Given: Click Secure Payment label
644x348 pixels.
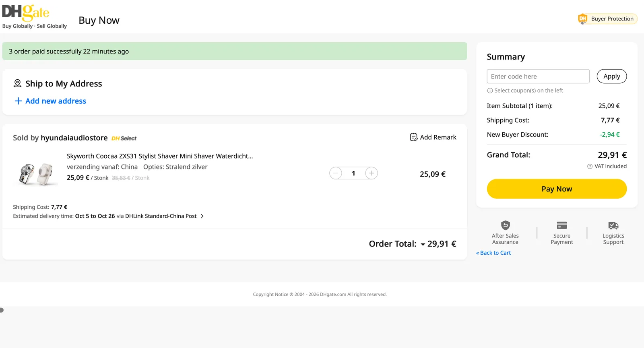Looking at the screenshot, I should coord(562,239).
